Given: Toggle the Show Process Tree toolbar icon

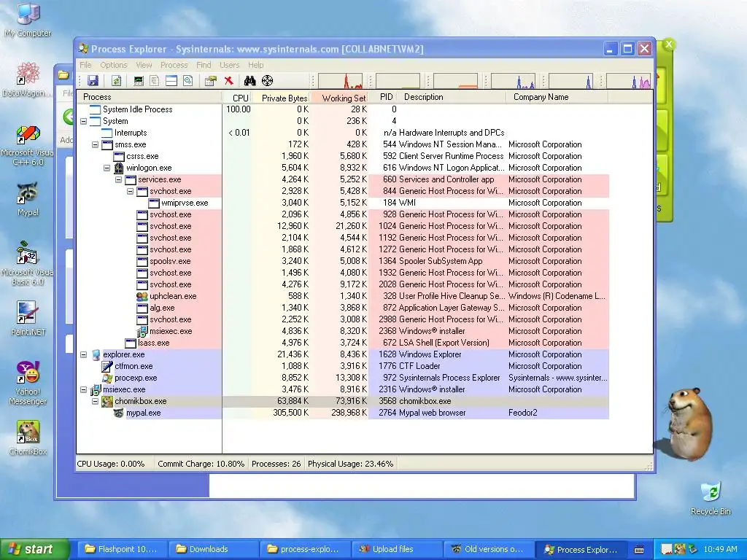Looking at the screenshot, I should [x=155, y=80].
